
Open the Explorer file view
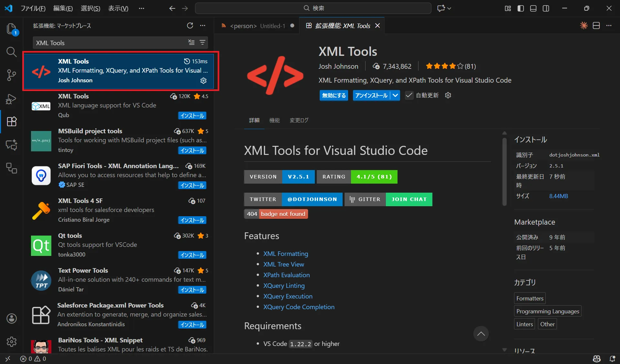pos(11,29)
